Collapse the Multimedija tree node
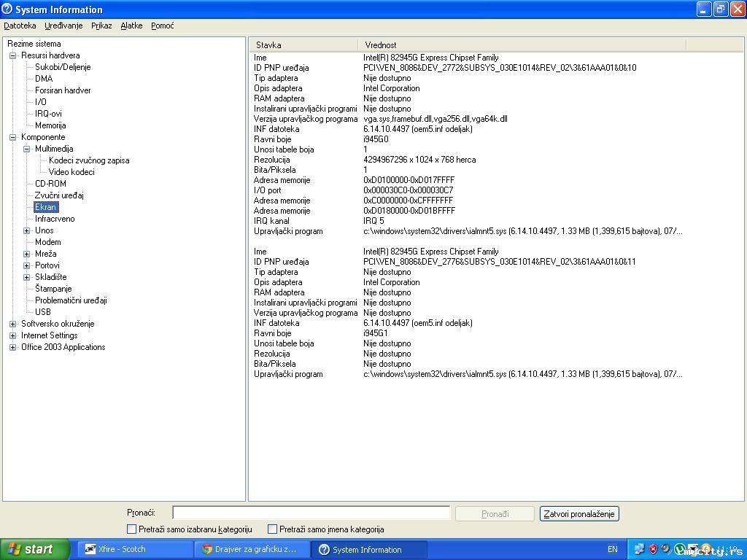This screenshot has height=560, width=747. pyautogui.click(x=27, y=149)
